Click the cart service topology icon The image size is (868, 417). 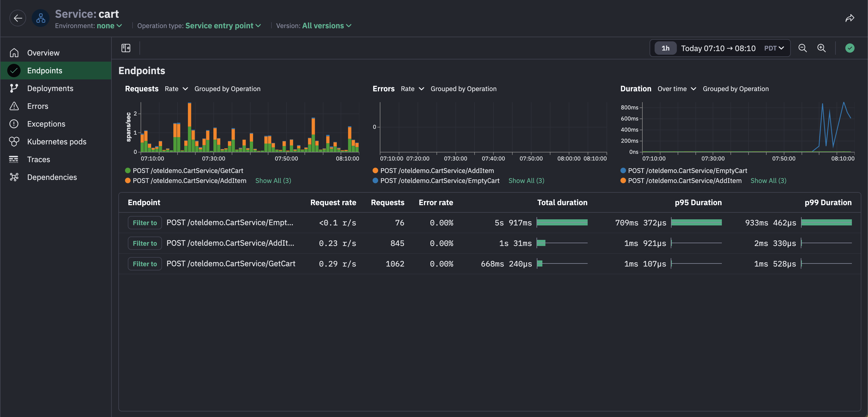coord(41,18)
